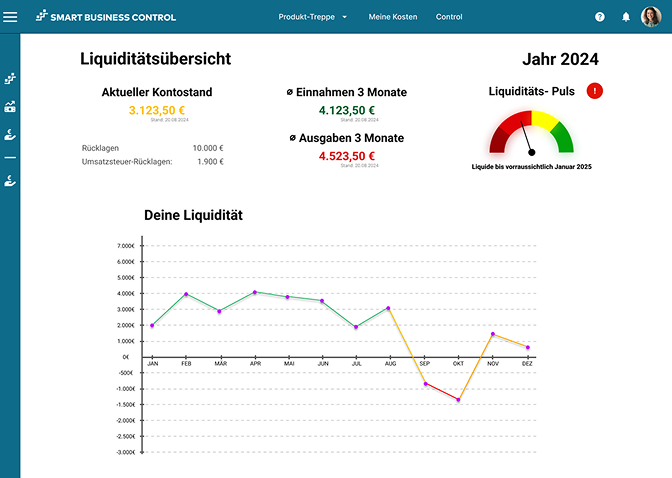Viewport: 672px width, 478px height.
Task: Open the hamburger menu in the header
Action: tap(11, 17)
